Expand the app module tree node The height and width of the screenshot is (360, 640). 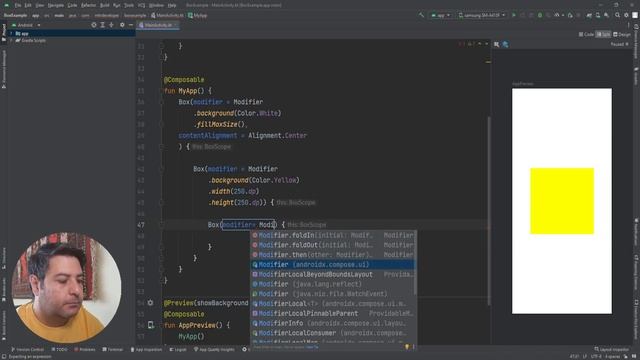11,33
